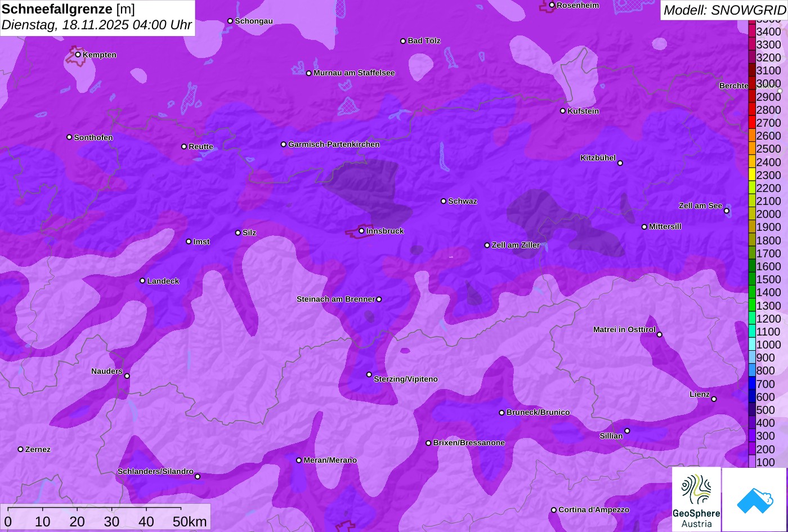
Task: Click the Garmisch-Partenkirchen label
Action: 334,144
